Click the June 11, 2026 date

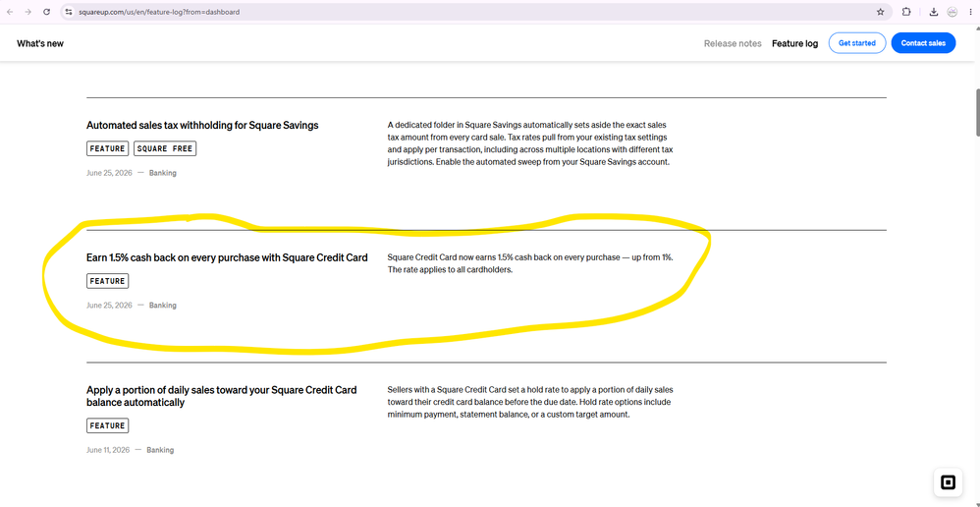point(108,450)
